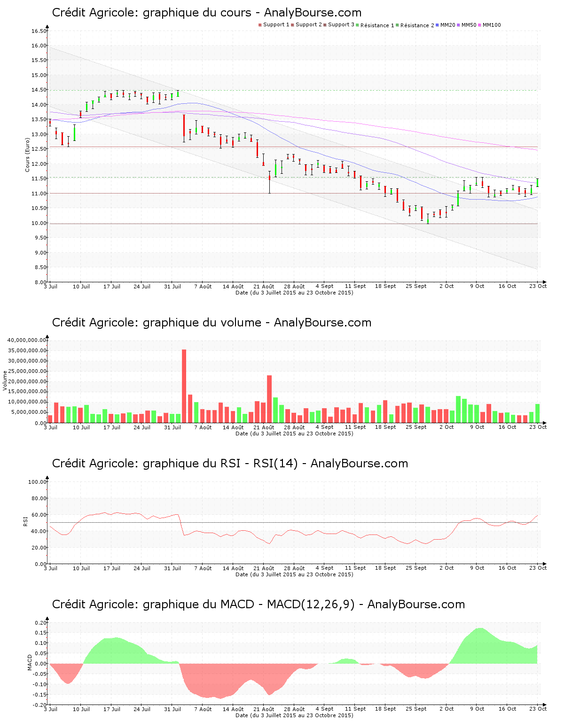Viewport: 564px width, 728px height.
Task: Click the tallest red bar in volume chart
Action: 184,386
